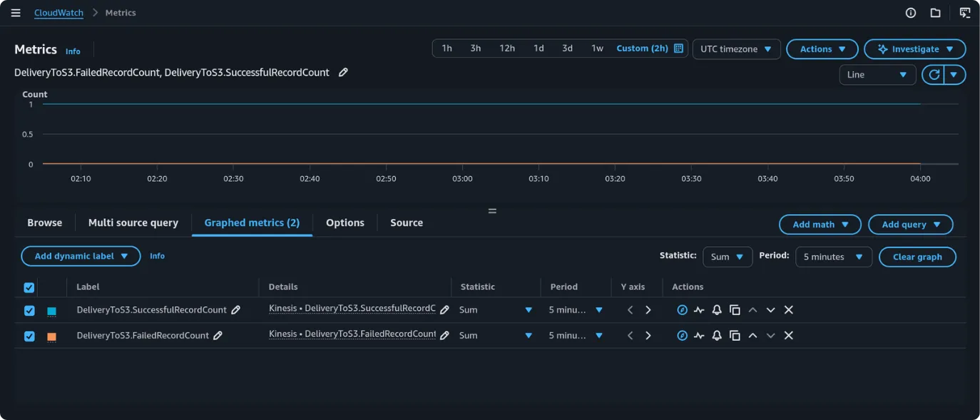Uncheck the FailedRecordCount row checkbox
980x420 pixels.
[x=29, y=336]
